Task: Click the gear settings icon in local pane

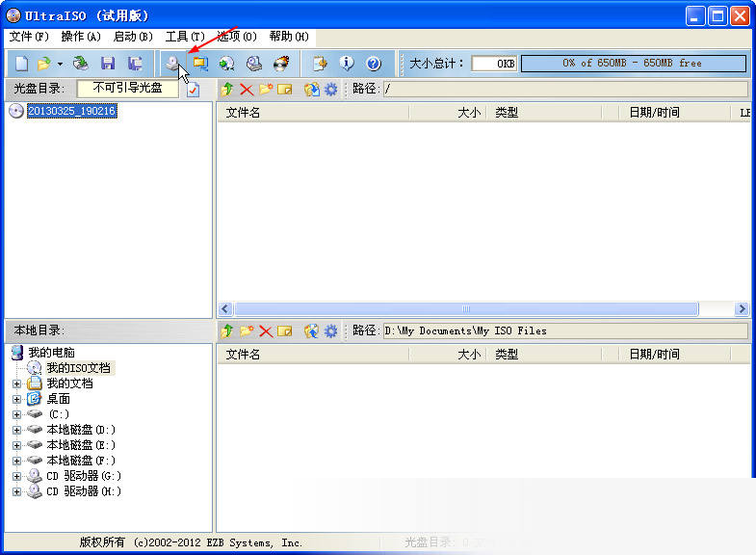Action: click(330, 330)
